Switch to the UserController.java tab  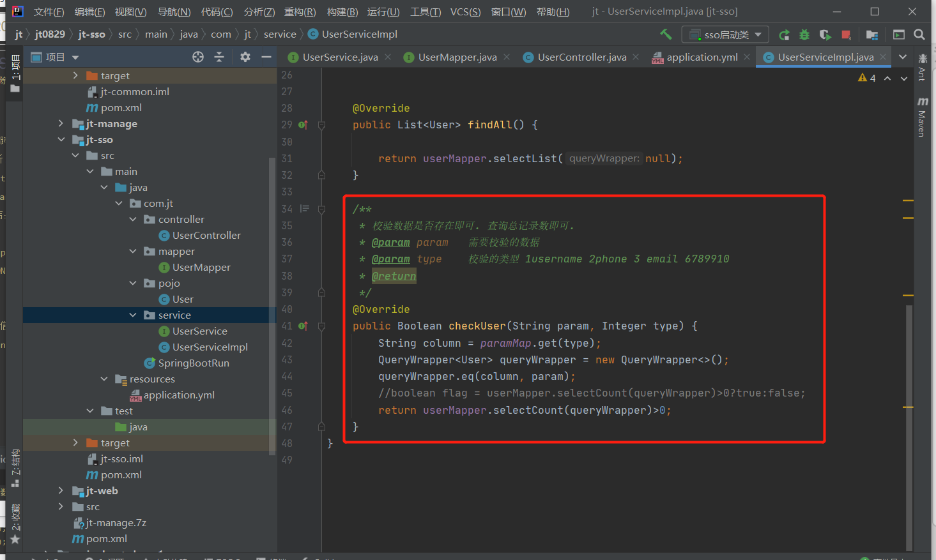click(582, 57)
